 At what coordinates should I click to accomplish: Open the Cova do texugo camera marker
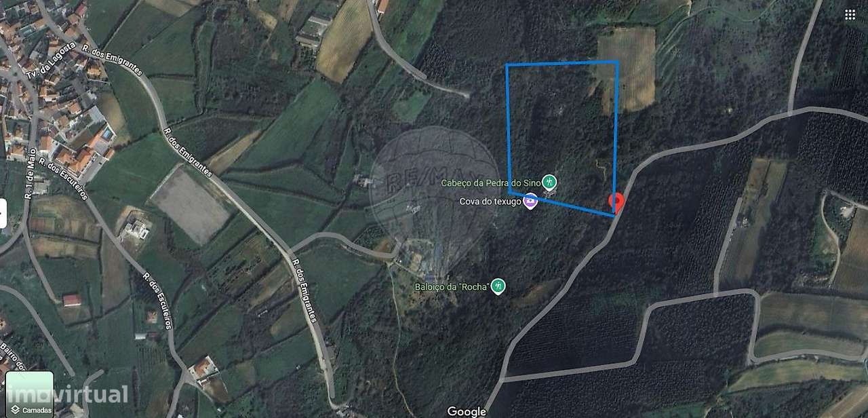531,201
